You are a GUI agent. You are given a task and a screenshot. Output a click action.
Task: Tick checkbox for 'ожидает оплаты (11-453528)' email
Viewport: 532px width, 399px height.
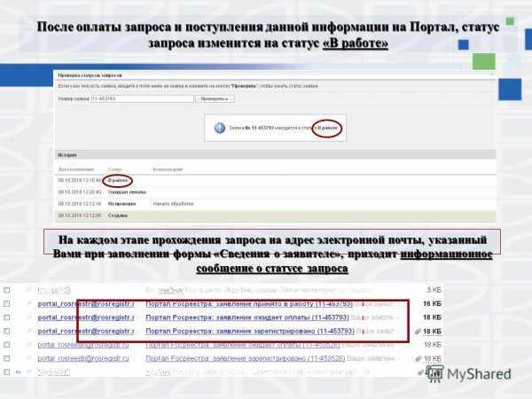point(7,345)
